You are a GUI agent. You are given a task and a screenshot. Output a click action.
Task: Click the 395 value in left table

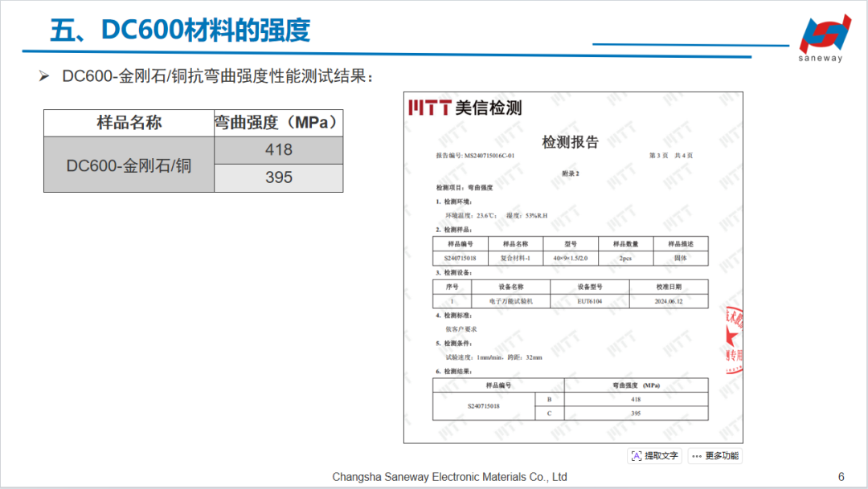coord(278,177)
